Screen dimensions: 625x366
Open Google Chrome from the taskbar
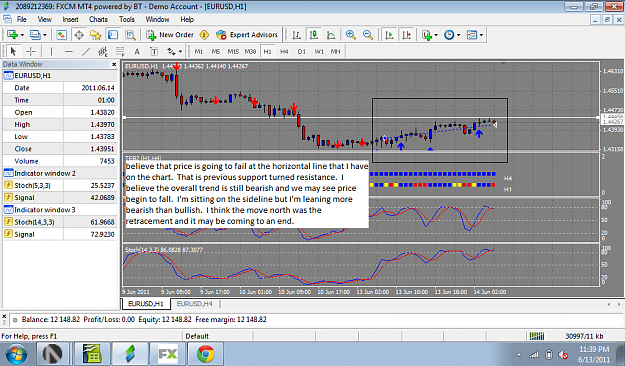point(205,354)
